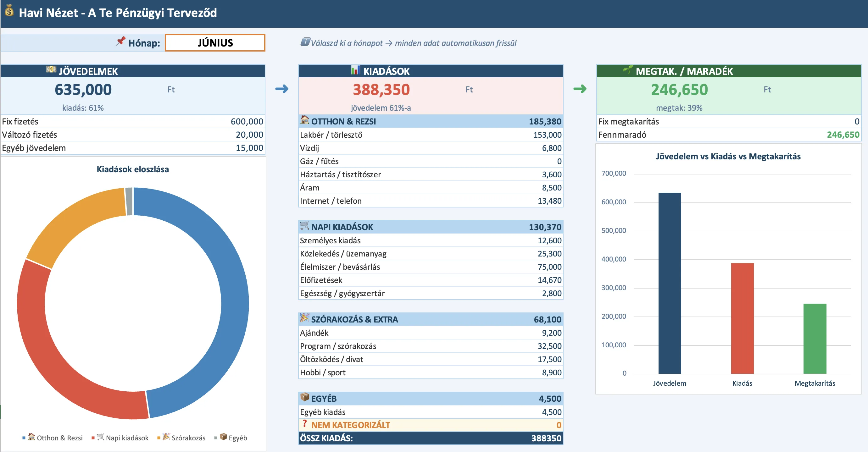868x452 pixels.
Task: Click the red question mark beside NEM KATEGORIZÁLT
Action: pyautogui.click(x=305, y=424)
